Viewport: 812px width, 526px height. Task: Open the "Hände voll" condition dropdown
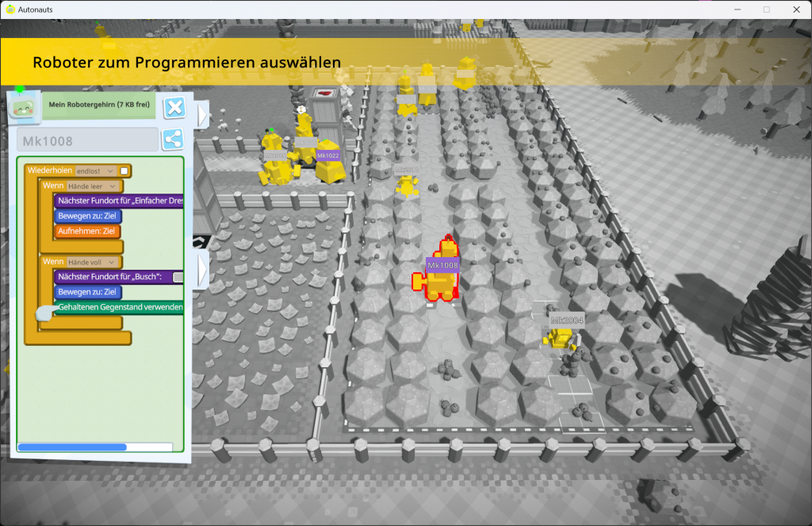(91, 262)
